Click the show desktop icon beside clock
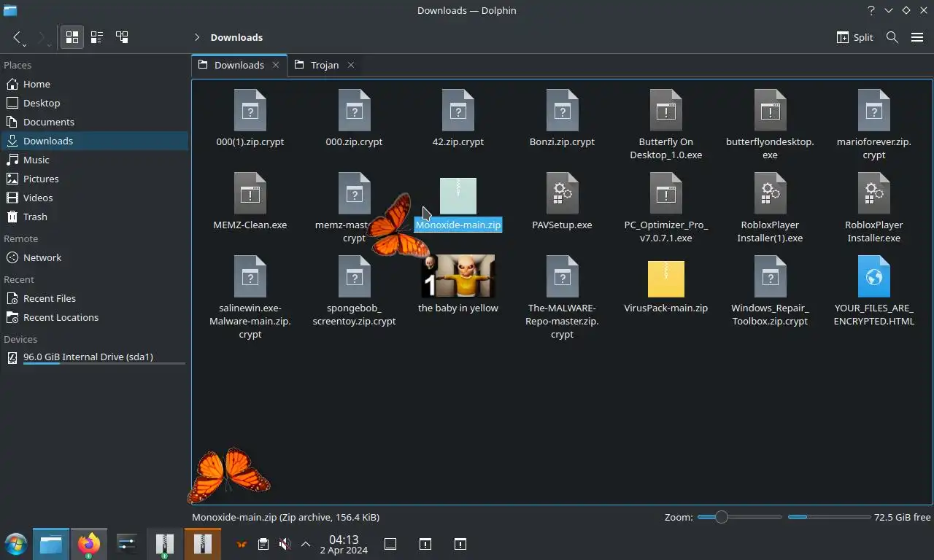Image resolution: width=934 pixels, height=560 pixels. [390, 544]
